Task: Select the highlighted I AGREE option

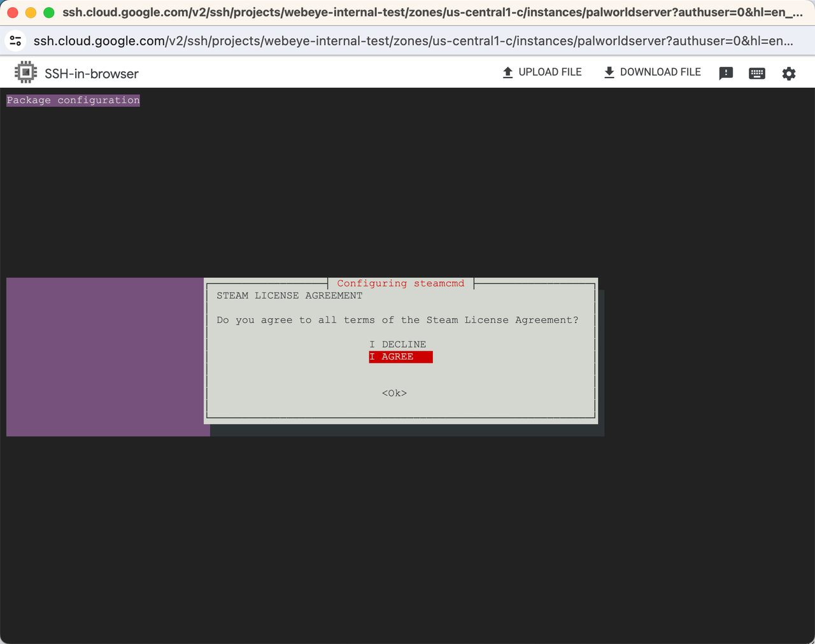Action: (400, 357)
